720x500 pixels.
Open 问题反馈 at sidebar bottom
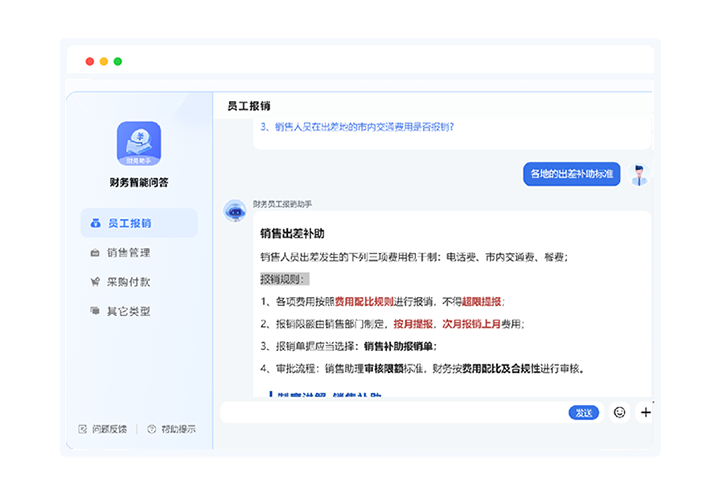[x=103, y=429]
